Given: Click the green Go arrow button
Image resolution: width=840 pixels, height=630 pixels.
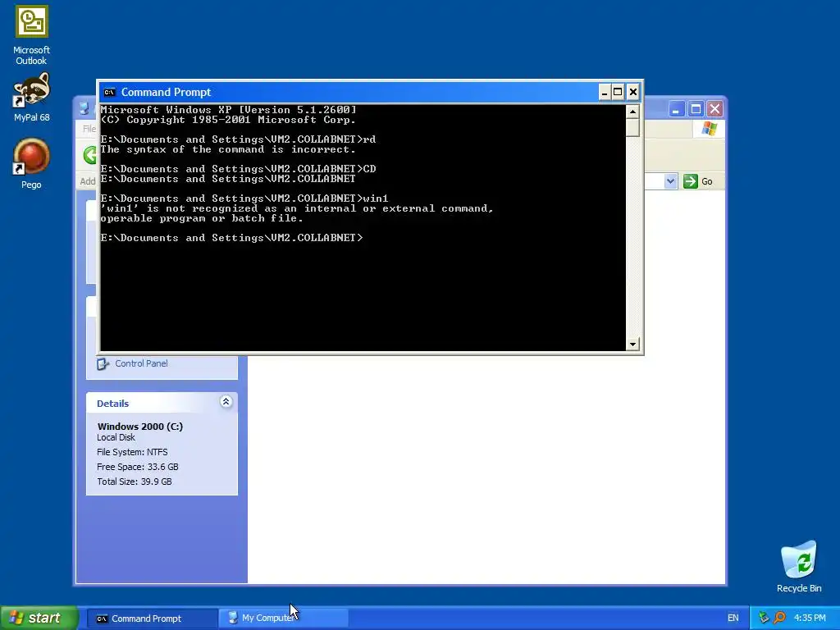Looking at the screenshot, I should [691, 181].
